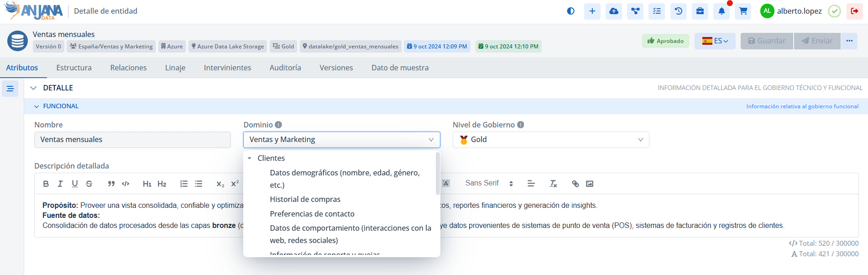Click the notifications bell icon

point(722,11)
